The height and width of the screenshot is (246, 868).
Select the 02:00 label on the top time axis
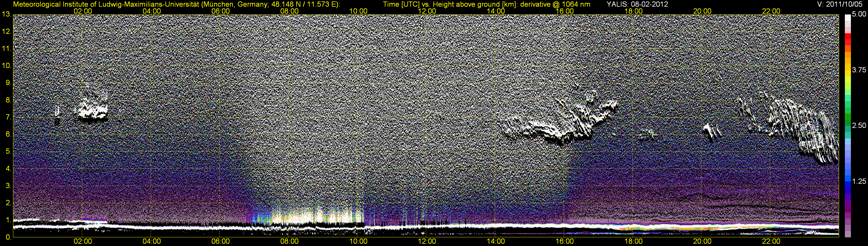[82, 11]
